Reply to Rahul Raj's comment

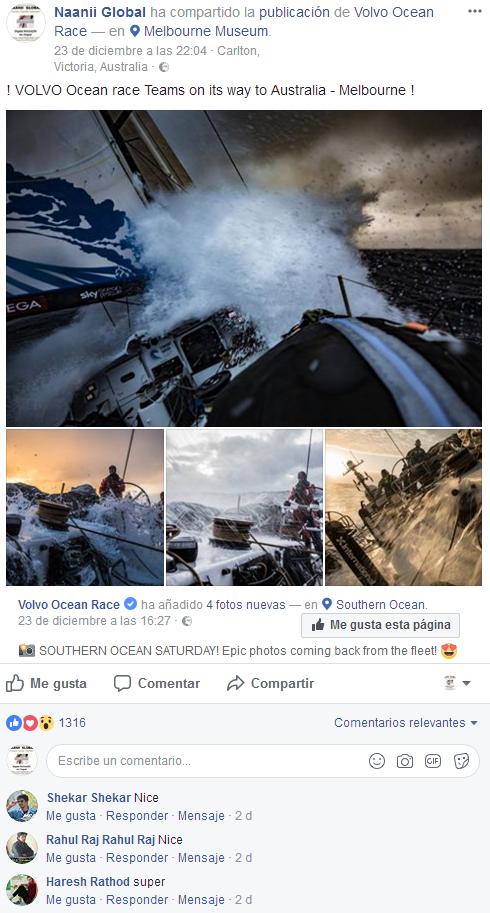(137, 858)
